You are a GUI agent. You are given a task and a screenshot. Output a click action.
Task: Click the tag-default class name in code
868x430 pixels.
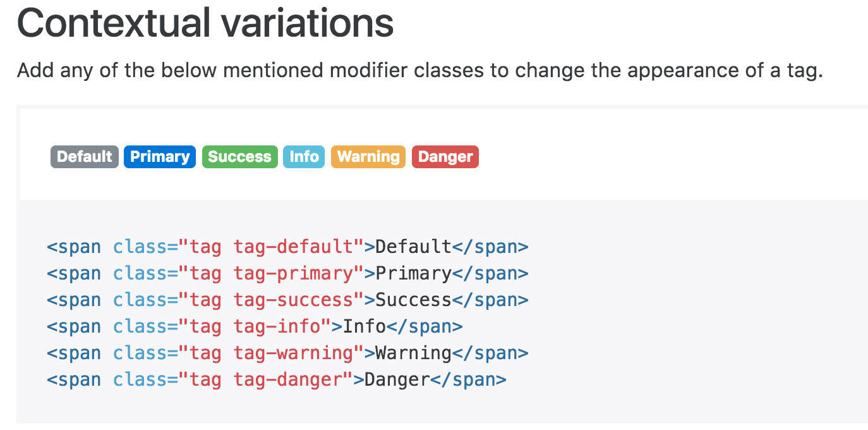tap(293, 247)
